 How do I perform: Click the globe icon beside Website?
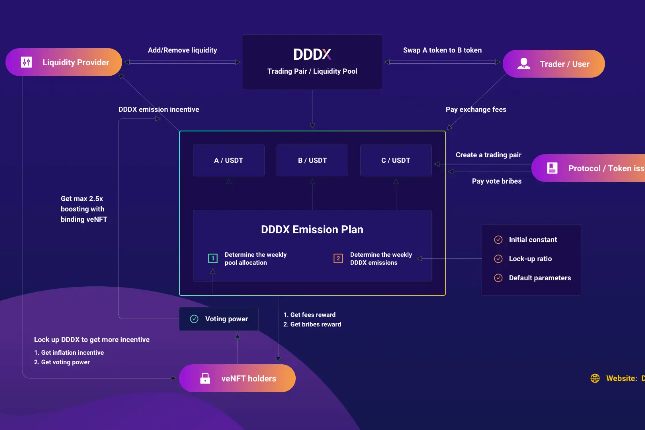point(595,378)
